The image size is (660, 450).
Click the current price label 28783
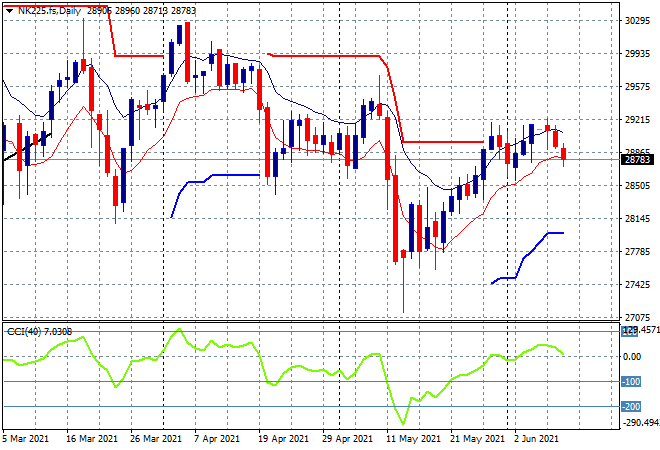point(637,160)
